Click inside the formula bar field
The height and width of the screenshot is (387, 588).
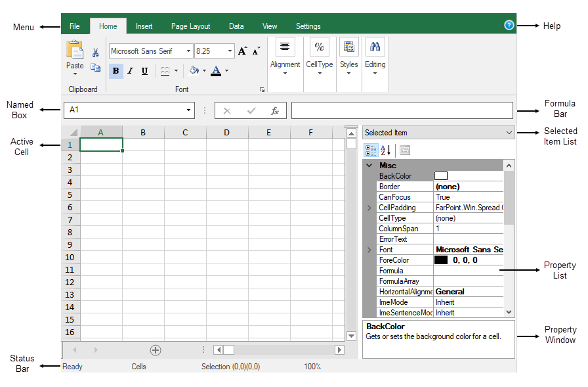(402, 110)
